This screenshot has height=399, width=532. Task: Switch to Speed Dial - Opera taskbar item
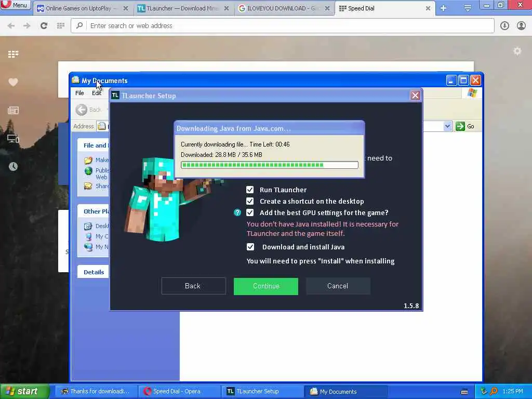tap(179, 392)
